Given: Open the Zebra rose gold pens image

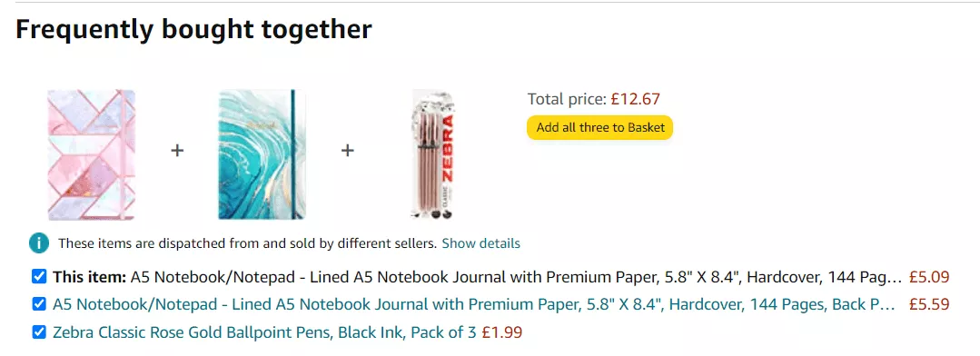Looking at the screenshot, I should point(433,154).
